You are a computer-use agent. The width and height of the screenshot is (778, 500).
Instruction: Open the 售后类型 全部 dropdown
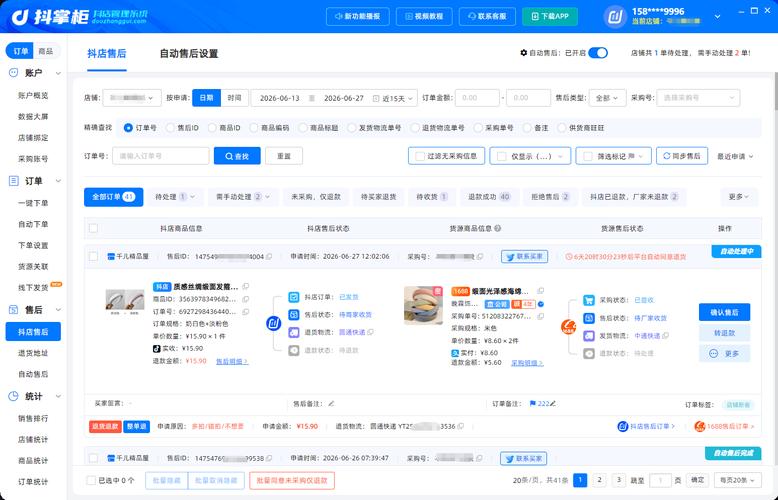tap(607, 98)
